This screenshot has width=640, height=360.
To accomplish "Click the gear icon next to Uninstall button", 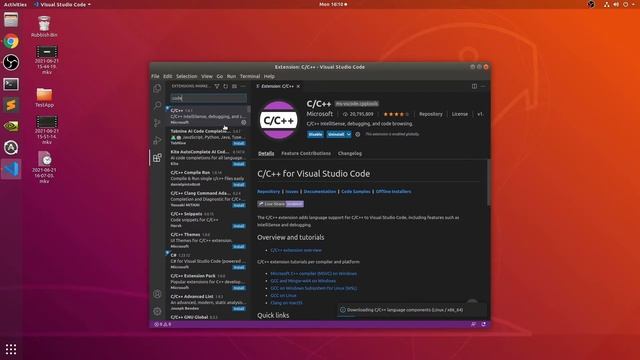I will [x=358, y=134].
